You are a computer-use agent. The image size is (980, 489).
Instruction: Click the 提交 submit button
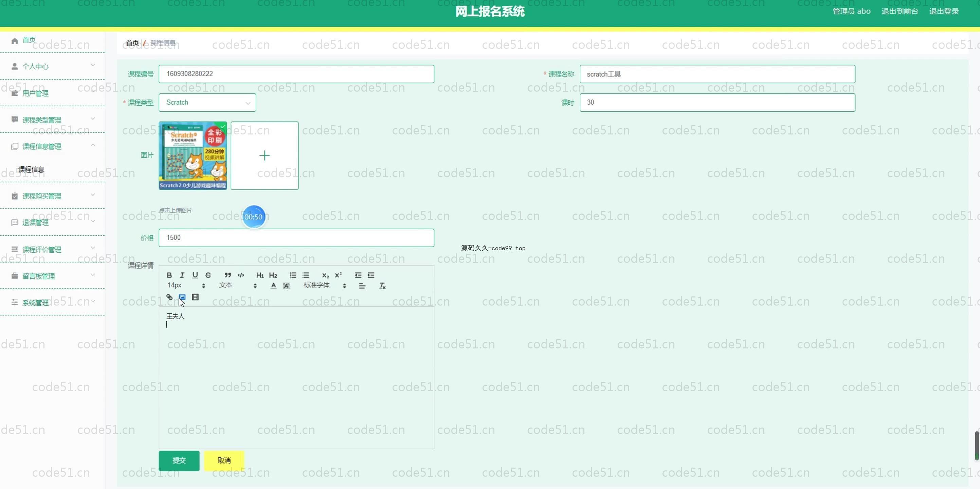179,460
